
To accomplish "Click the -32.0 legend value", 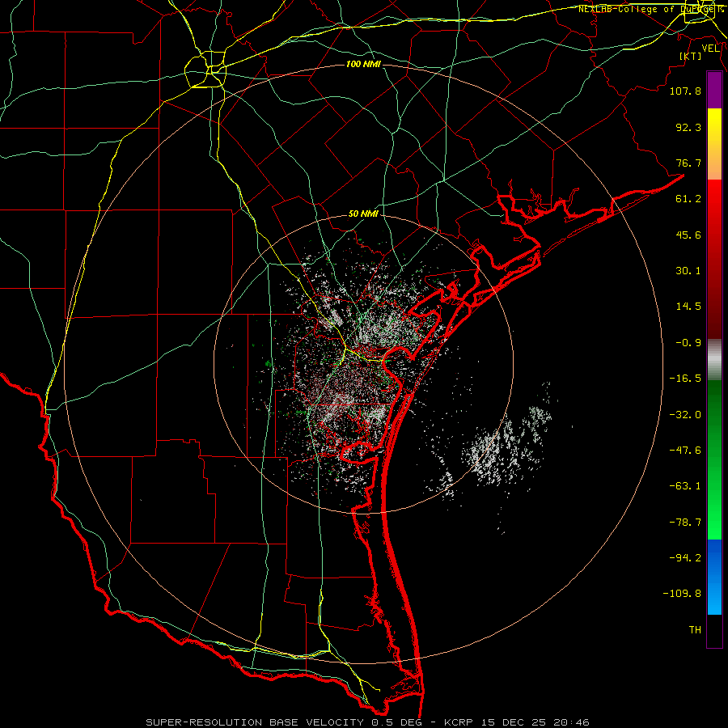I will pos(685,415).
